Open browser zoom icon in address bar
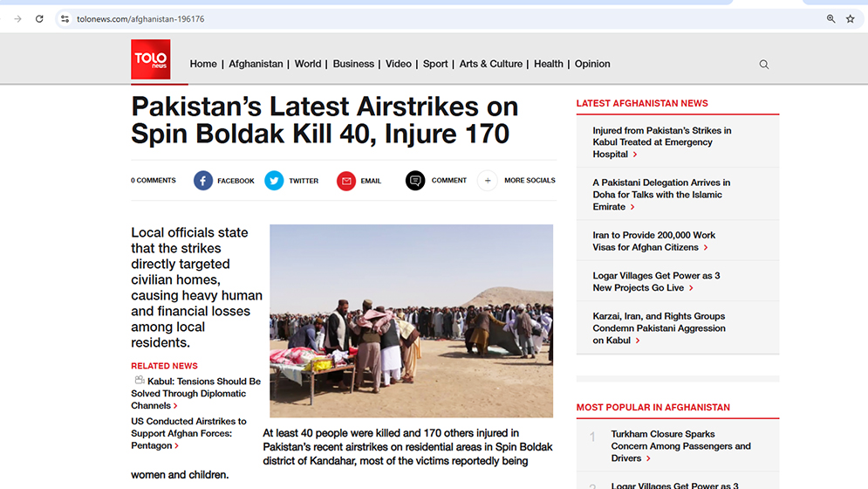Screen dimensions: 868x489 click(x=830, y=19)
